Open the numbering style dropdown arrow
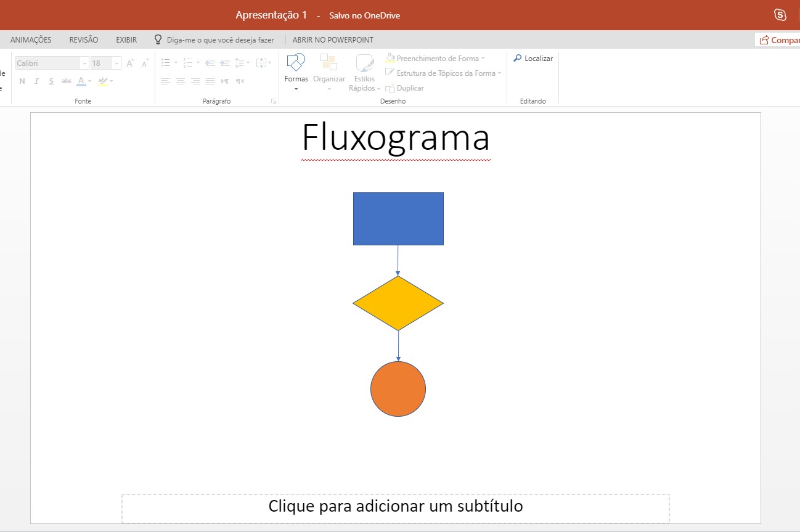Screen dimensions: 800x532 (198, 63)
